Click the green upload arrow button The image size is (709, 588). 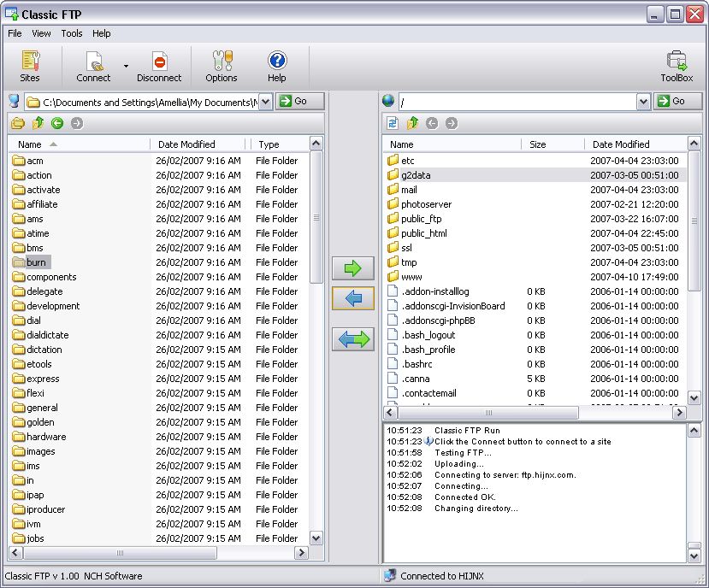point(353,268)
